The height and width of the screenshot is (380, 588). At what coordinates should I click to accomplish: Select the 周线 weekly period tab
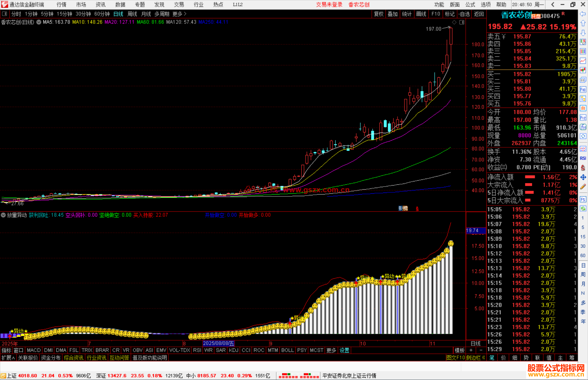(x=132, y=14)
